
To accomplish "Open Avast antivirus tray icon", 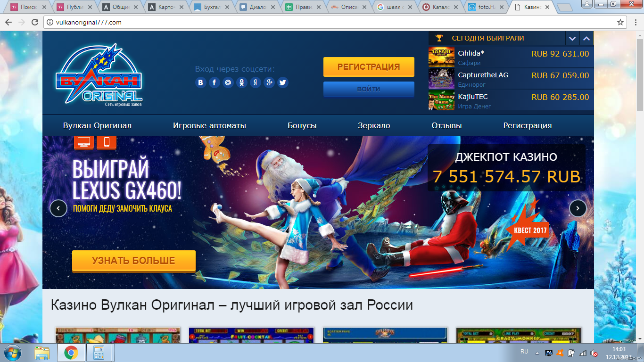I will click(x=560, y=353).
